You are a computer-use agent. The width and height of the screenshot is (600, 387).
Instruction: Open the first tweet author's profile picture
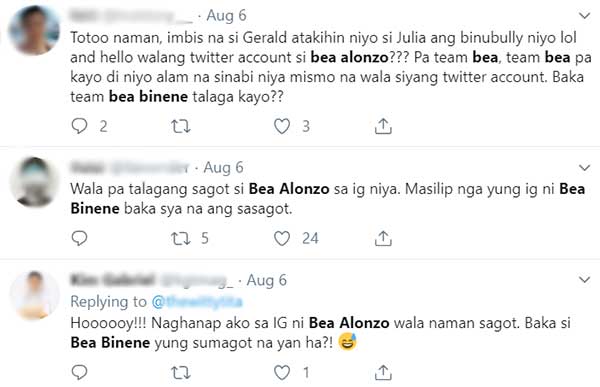click(x=34, y=30)
